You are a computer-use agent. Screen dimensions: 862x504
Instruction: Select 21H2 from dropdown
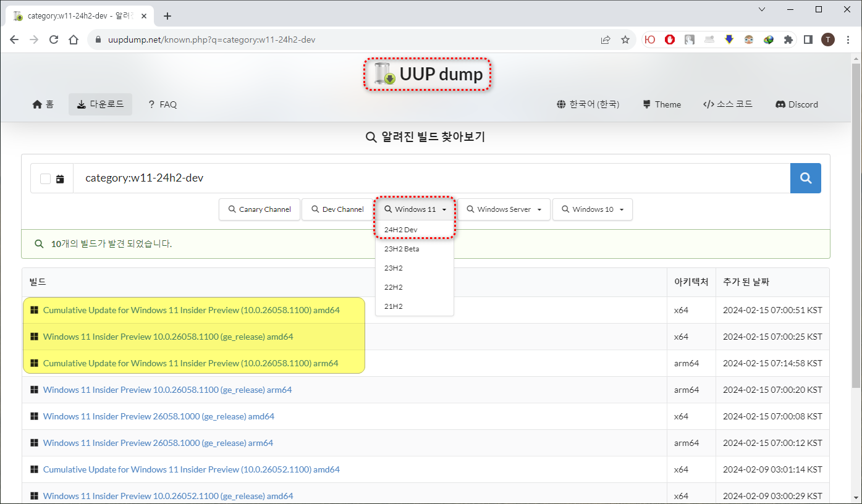pyautogui.click(x=414, y=306)
